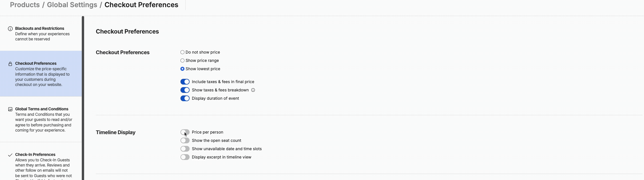Disable Display duration of event toggle
This screenshot has height=180, width=644.
click(x=185, y=98)
